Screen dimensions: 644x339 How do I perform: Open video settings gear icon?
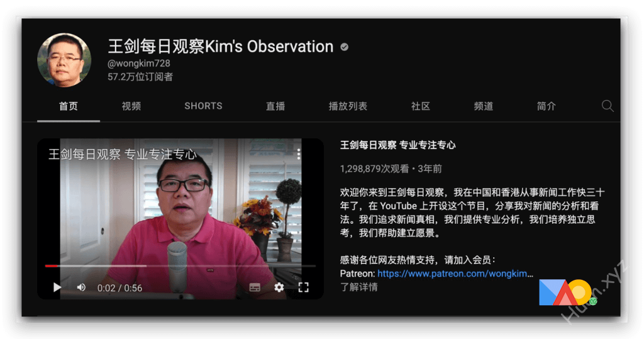[x=279, y=287]
